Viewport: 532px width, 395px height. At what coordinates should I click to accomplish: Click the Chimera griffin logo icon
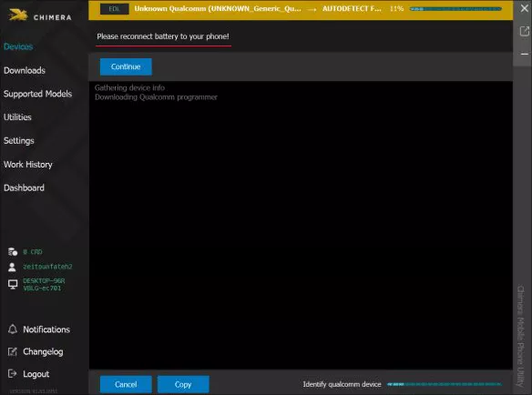[17, 15]
